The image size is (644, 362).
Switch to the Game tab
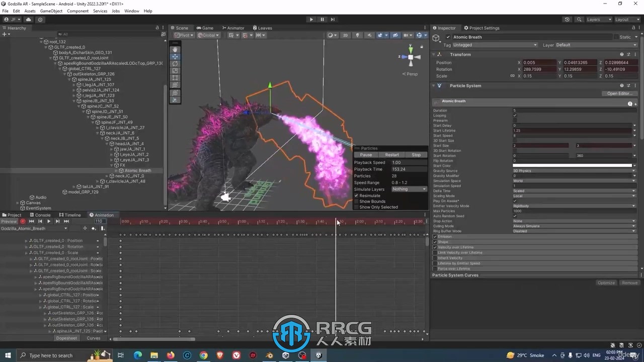(205, 28)
